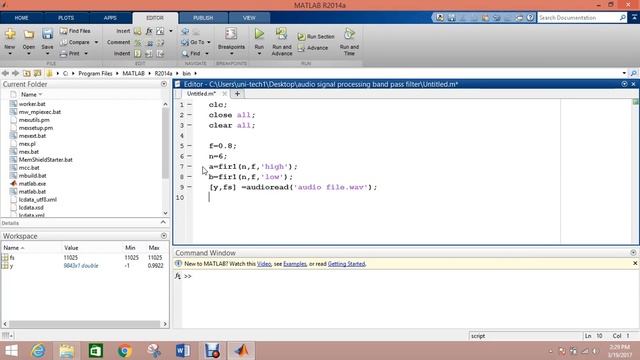Open Internet Explorer from taskbar

tap(39, 351)
